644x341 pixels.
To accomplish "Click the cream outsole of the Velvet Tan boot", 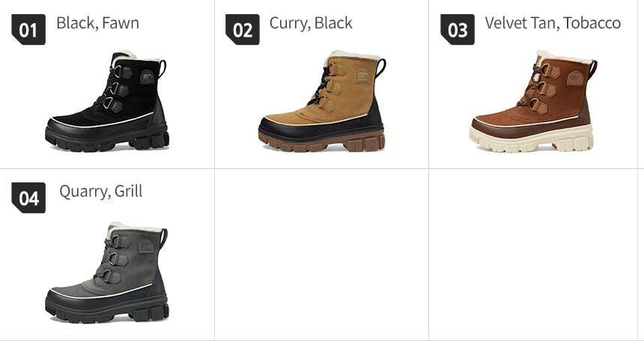I will 532,140.
